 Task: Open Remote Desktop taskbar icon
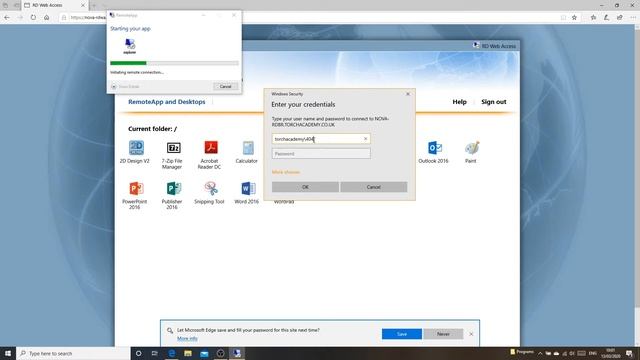coord(237,353)
